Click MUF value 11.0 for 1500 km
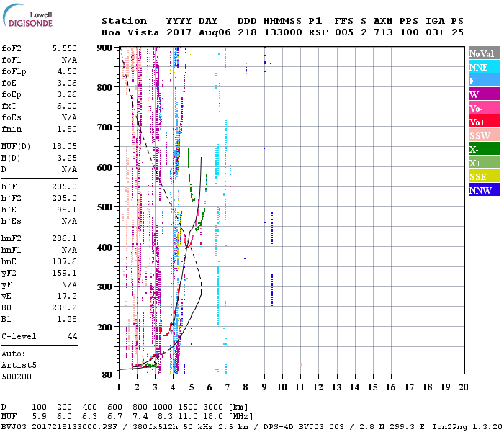This screenshot has height=432, width=504. [188, 417]
